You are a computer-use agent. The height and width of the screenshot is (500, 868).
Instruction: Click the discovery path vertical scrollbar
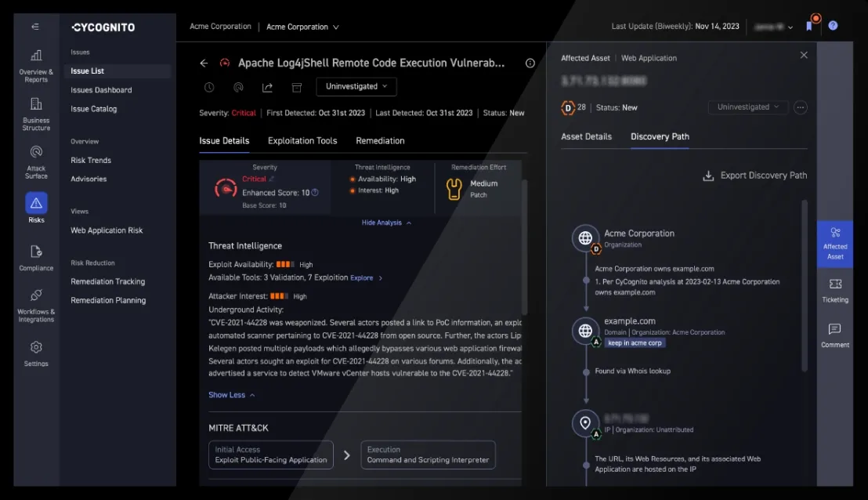point(805,286)
